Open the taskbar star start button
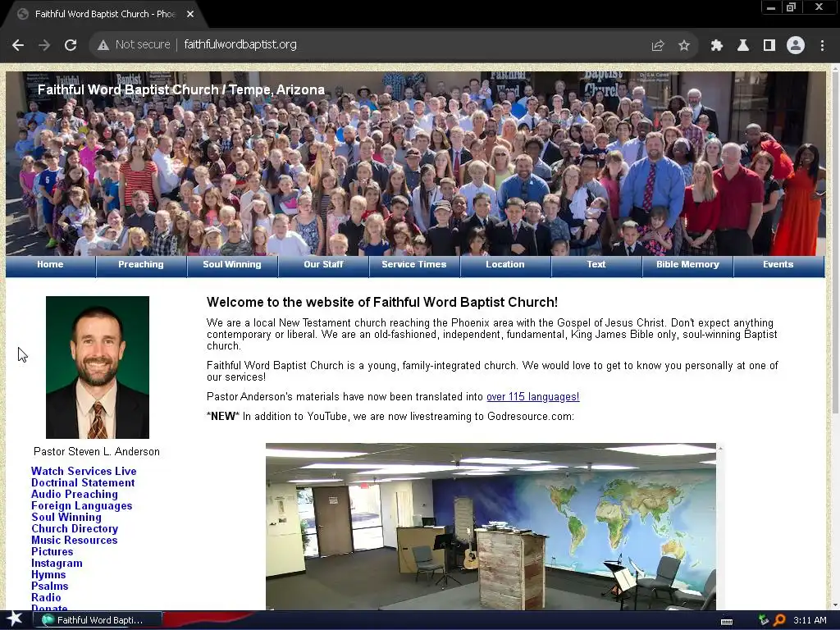 pyautogui.click(x=15, y=619)
